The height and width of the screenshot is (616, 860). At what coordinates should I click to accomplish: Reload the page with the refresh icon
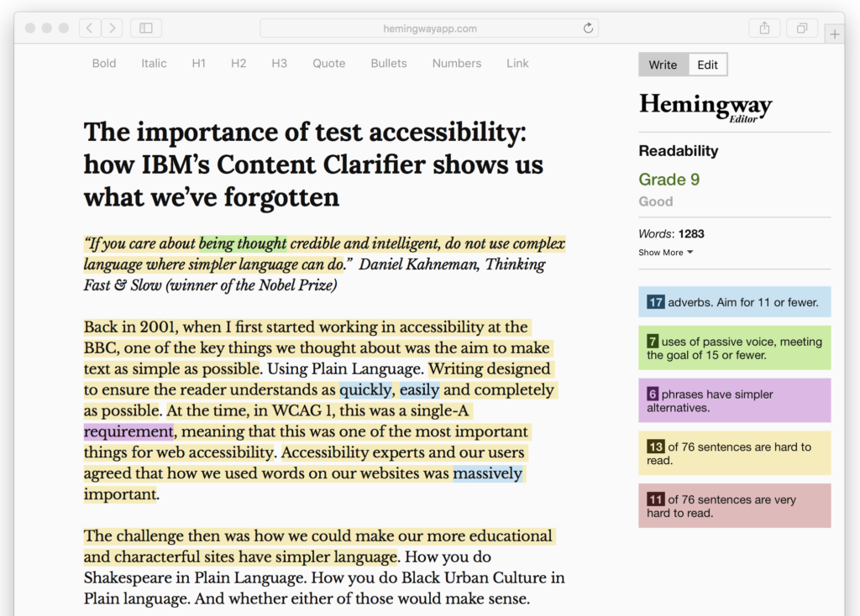point(588,28)
